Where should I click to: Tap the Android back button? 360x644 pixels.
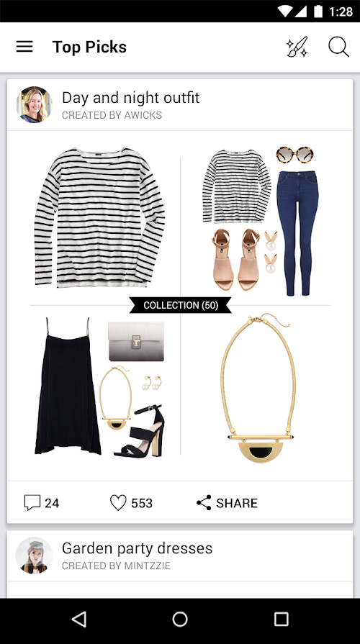pos(79,619)
